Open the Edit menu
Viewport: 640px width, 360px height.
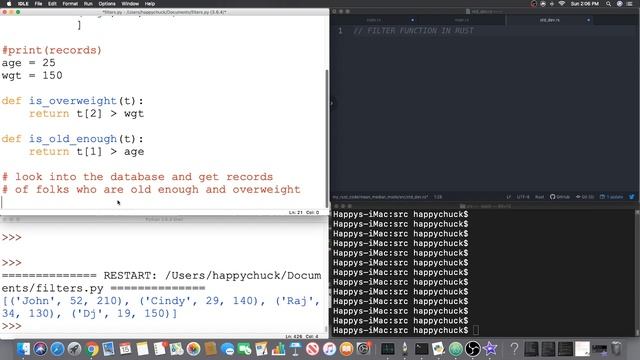click(52, 4)
